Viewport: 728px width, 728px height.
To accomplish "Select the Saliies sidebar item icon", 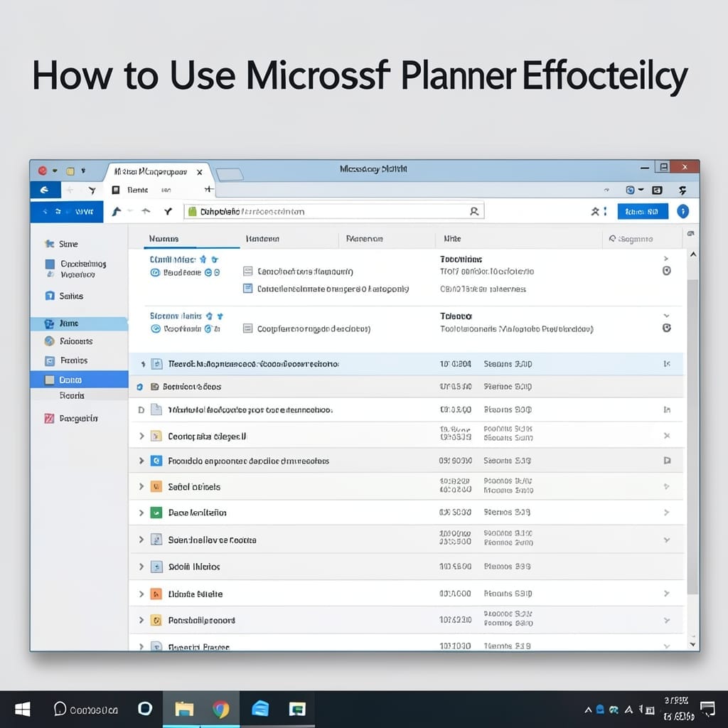I will click(50, 296).
